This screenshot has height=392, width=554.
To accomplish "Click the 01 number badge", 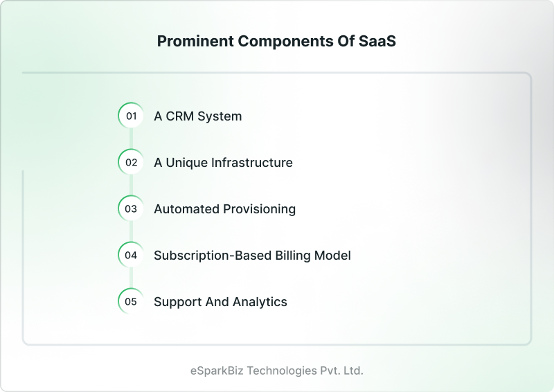I will click(131, 116).
